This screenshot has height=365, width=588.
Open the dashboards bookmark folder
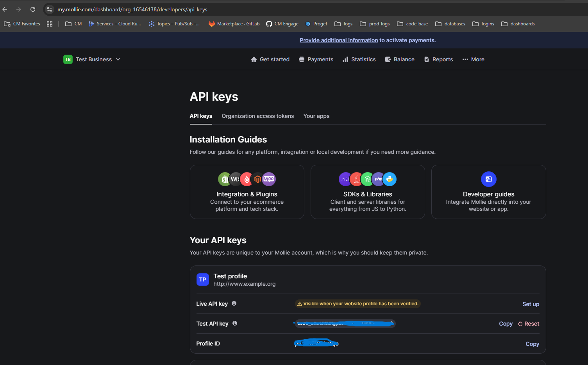pyautogui.click(x=518, y=24)
